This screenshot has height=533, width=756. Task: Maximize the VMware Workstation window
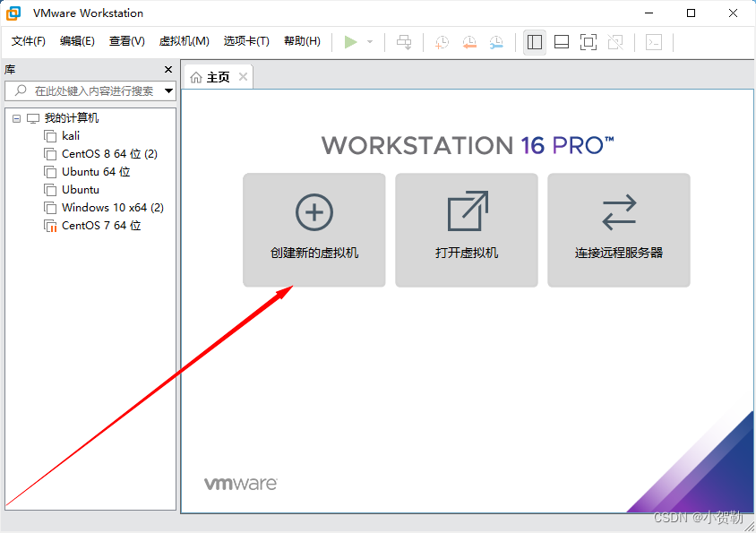(691, 13)
